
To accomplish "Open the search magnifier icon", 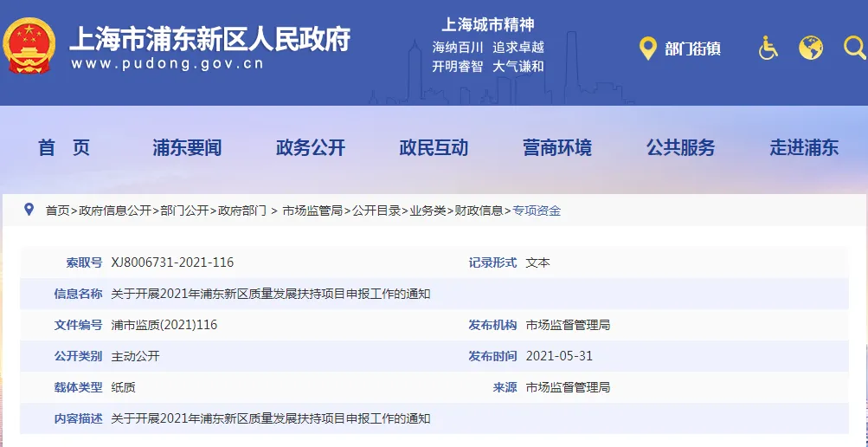I will click(855, 48).
